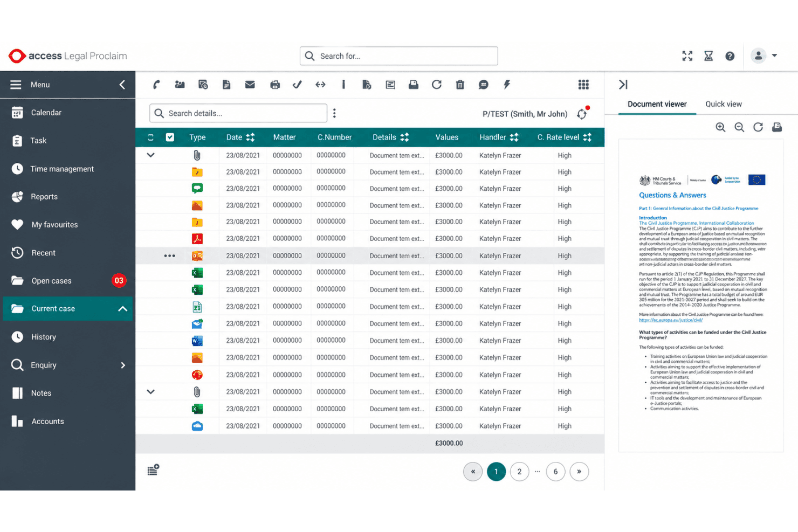Collapse the Current case section

(x=123, y=309)
